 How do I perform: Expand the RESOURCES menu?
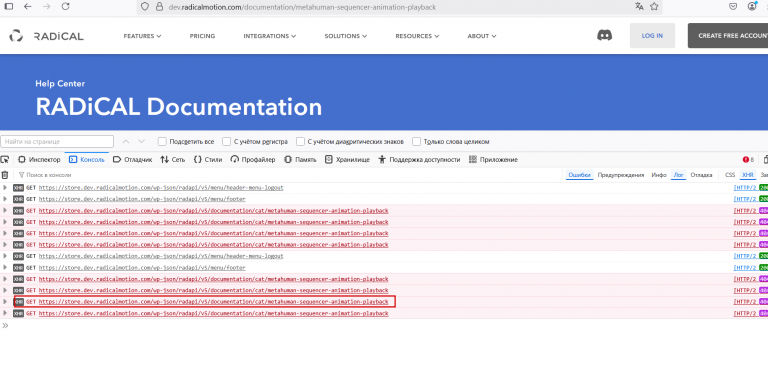coord(417,36)
